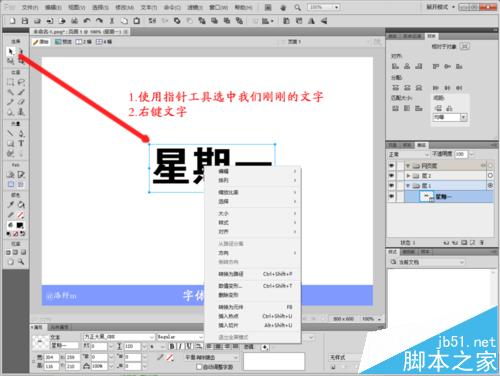Viewport: 500px width, 376px height.
Task: Select the Rubber Stamp tool
Action: point(21,112)
